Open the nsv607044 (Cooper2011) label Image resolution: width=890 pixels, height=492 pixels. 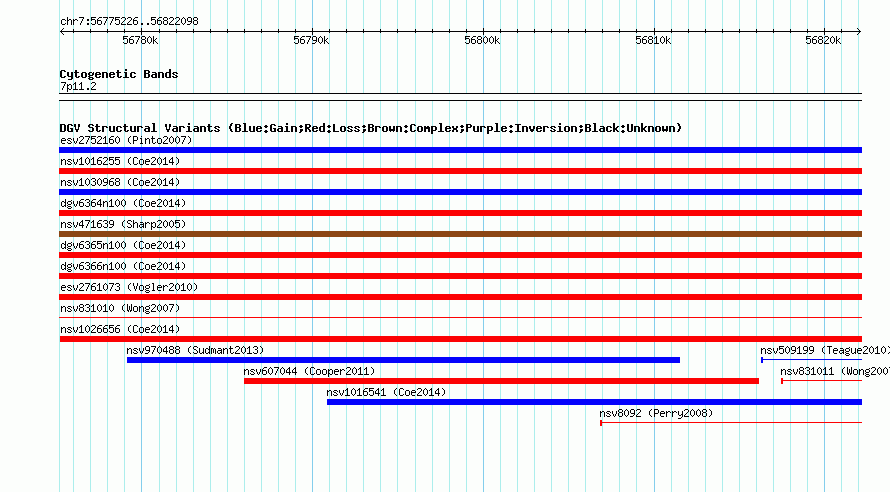(309, 371)
